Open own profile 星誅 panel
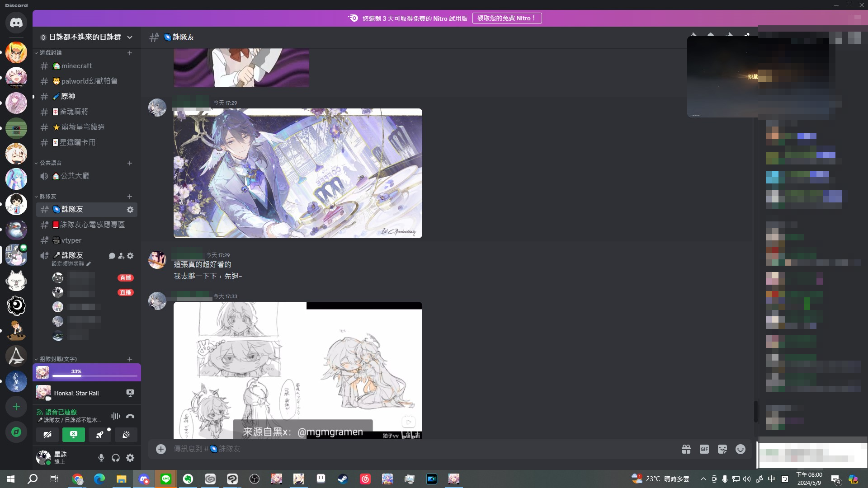Screen dimensions: 868x488 (61, 458)
